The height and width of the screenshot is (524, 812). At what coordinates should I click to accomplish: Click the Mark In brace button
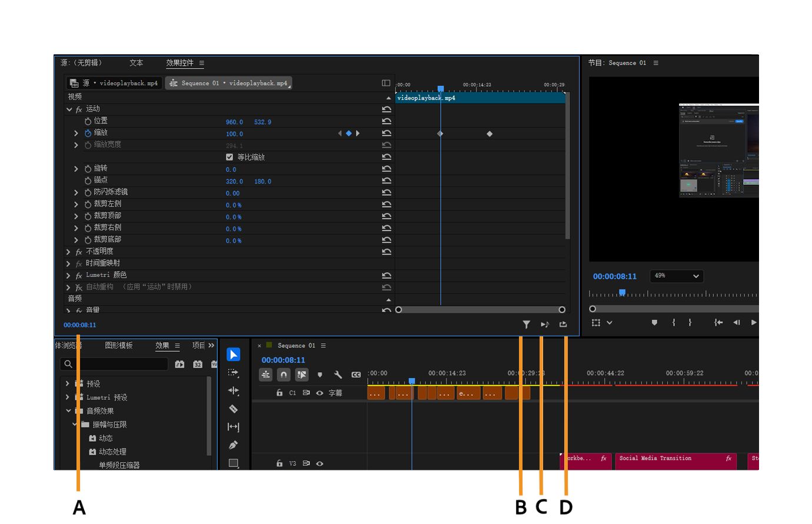(x=674, y=323)
